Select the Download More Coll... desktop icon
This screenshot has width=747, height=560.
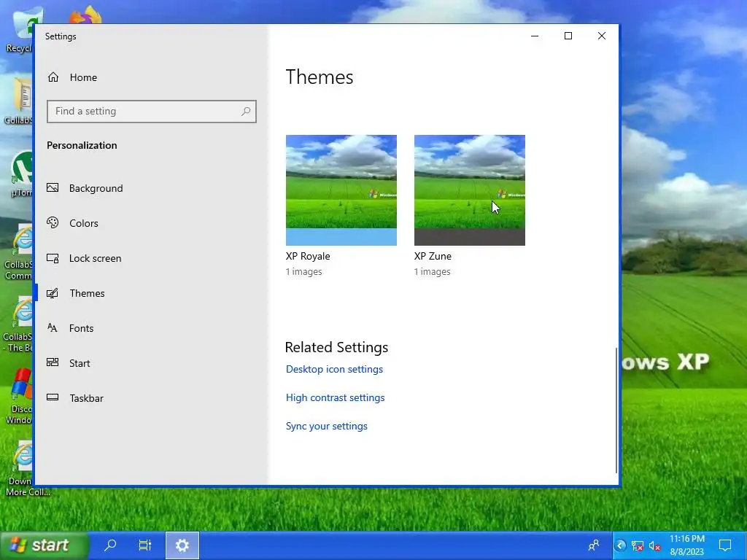point(26,469)
